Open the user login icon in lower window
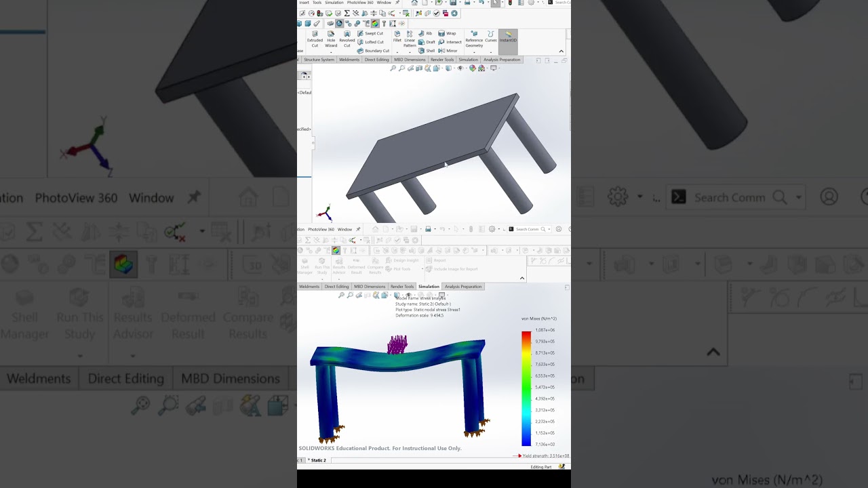868x488 pixels. coord(559,229)
